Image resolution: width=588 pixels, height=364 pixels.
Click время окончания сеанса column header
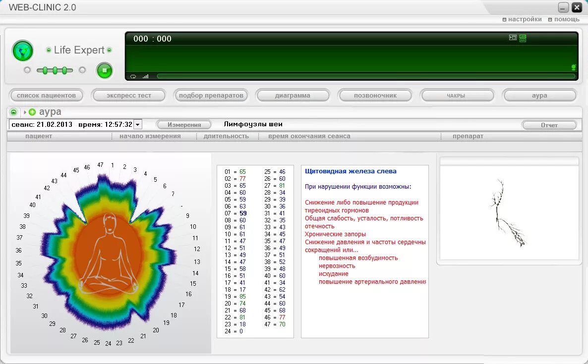coord(309,136)
